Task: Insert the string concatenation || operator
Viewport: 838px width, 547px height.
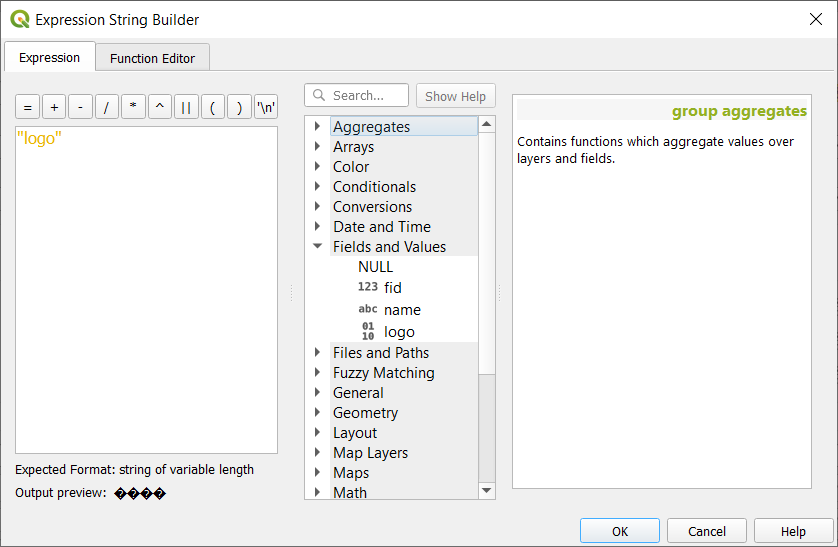Action: (x=186, y=107)
